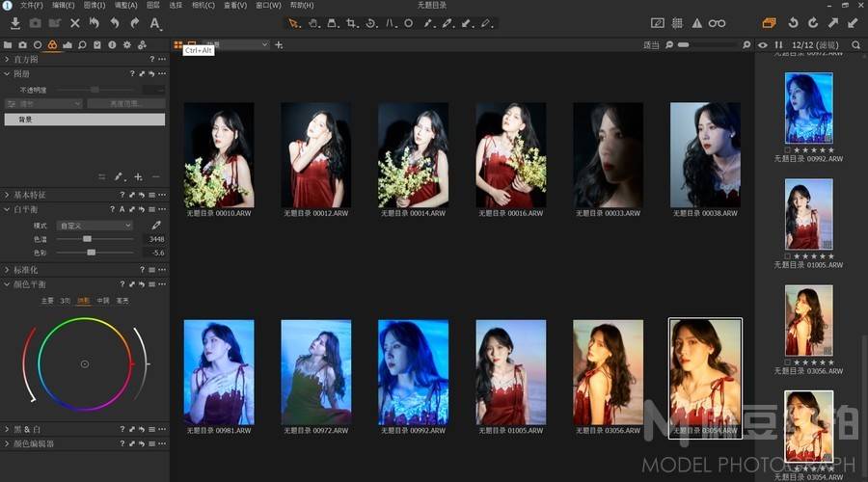Click the Redo arrow in top toolbar
Image resolution: width=868 pixels, height=482 pixels.
134,23
